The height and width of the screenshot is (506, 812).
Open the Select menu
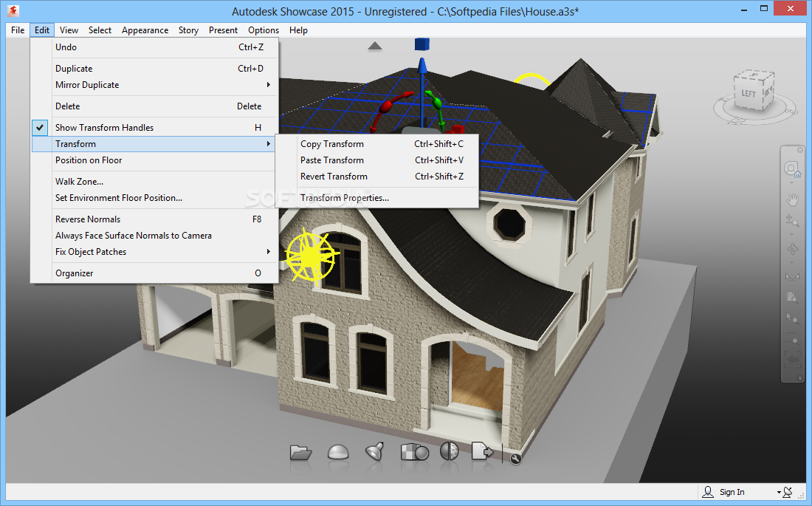[x=100, y=30]
